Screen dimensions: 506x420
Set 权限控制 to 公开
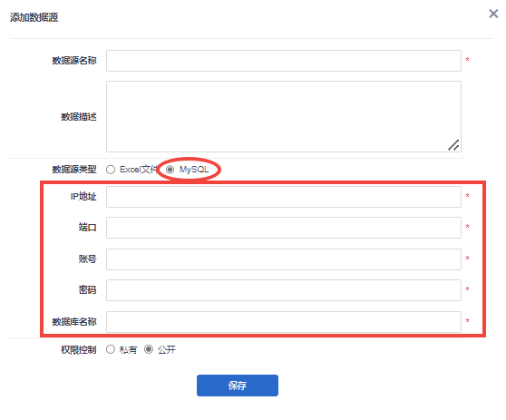tap(149, 349)
